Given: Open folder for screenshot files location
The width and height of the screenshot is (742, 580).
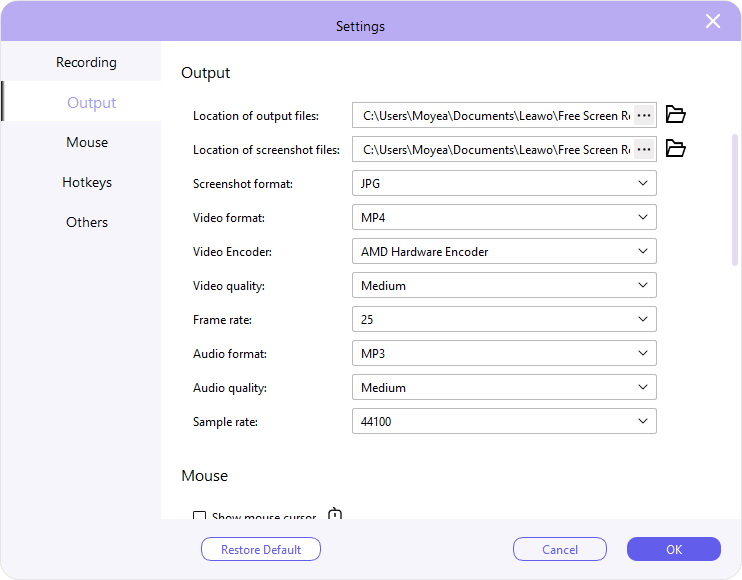Looking at the screenshot, I should [676, 149].
